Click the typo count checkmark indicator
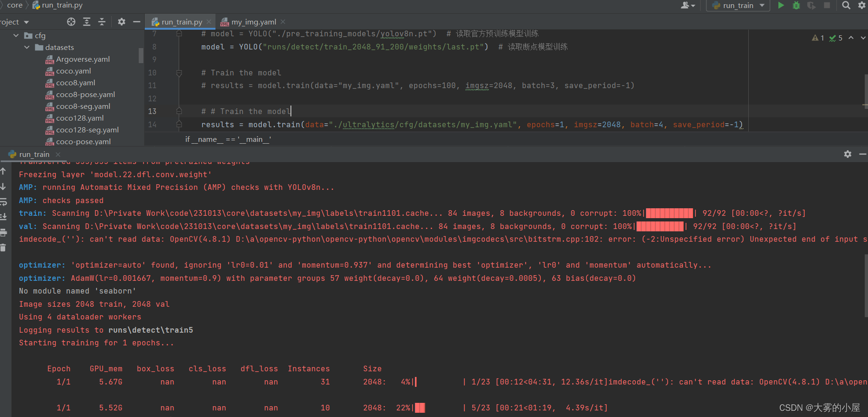The image size is (868, 417). (836, 38)
